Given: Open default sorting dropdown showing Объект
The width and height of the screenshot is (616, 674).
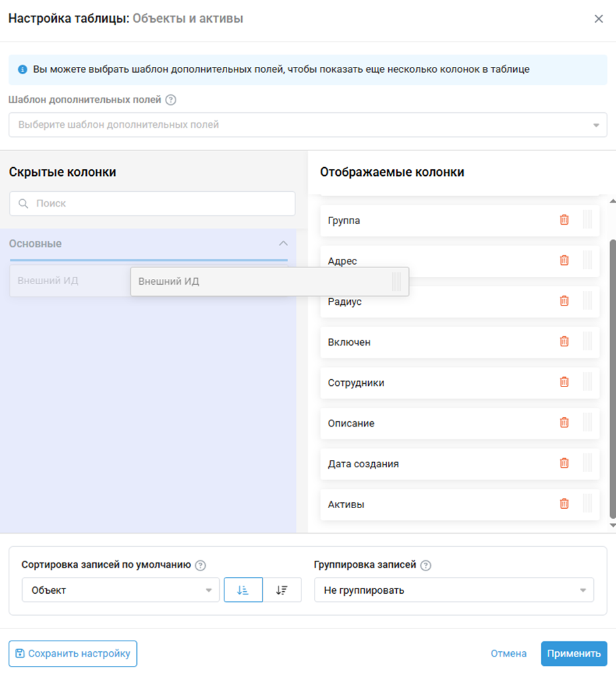Looking at the screenshot, I should click(x=120, y=590).
